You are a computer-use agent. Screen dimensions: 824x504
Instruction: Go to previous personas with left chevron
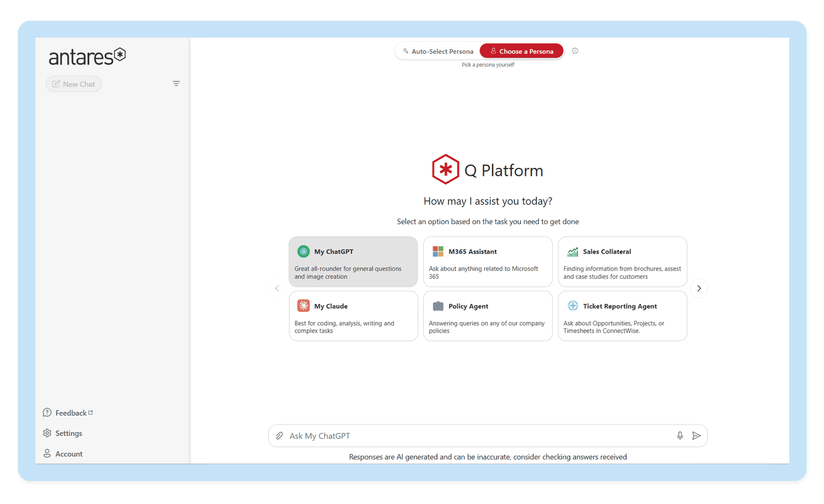click(x=277, y=288)
